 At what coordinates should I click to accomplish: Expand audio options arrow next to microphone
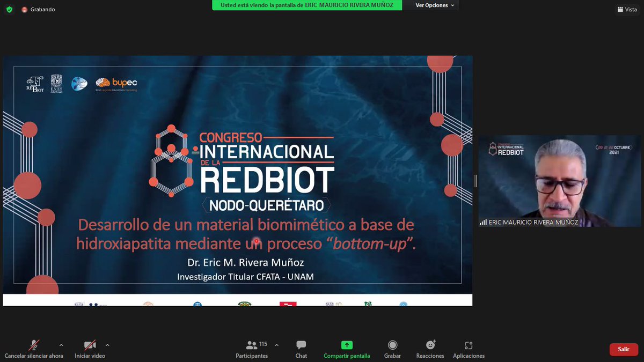(61, 345)
